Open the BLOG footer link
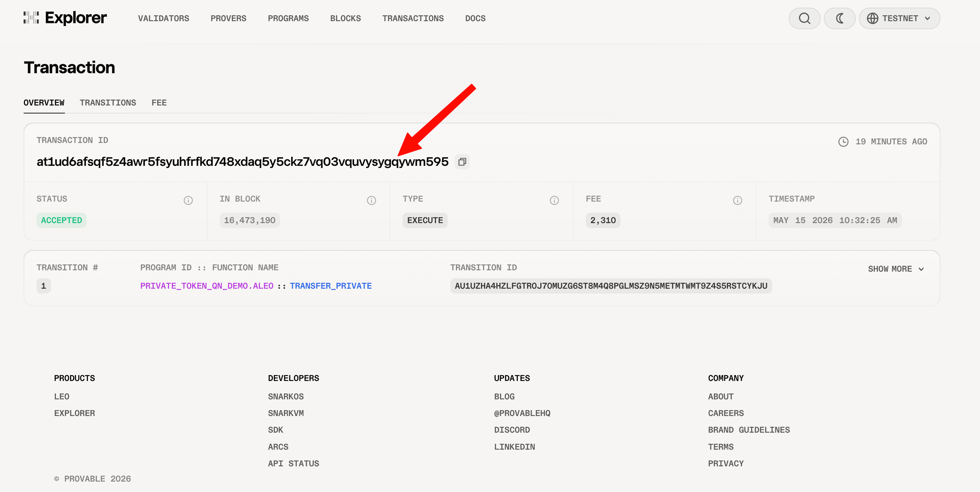 coord(504,397)
